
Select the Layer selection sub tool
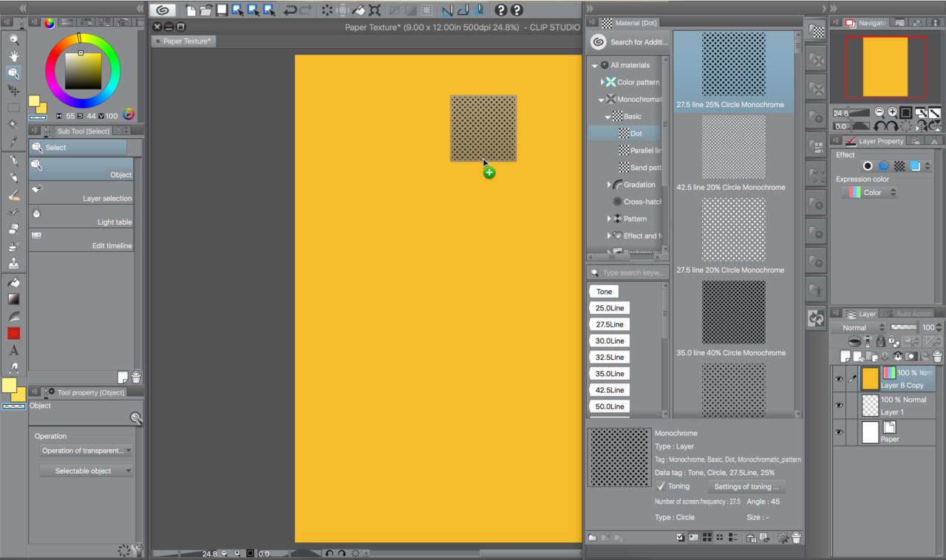coord(81,197)
